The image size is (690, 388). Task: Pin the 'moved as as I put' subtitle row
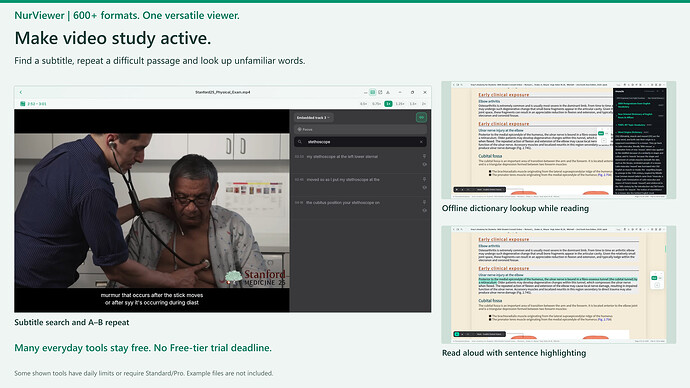424,179
